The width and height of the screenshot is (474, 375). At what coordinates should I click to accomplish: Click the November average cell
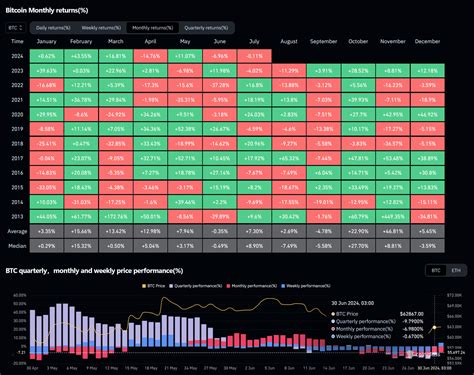pos(393,231)
